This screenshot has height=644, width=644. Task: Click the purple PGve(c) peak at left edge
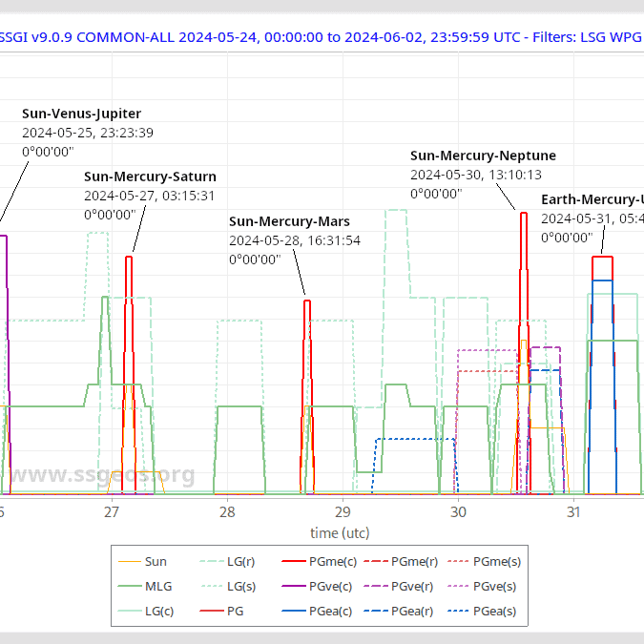[x=3, y=236]
